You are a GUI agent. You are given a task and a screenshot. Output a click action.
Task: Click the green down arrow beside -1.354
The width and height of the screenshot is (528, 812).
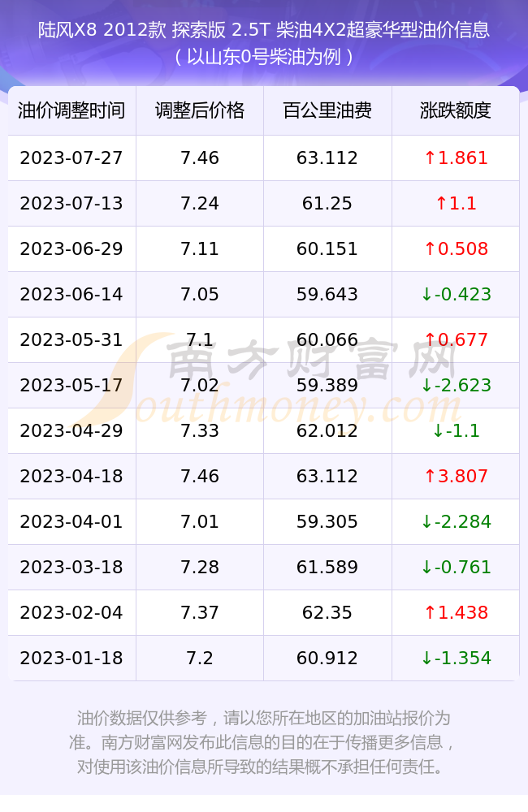pyautogui.click(x=426, y=659)
